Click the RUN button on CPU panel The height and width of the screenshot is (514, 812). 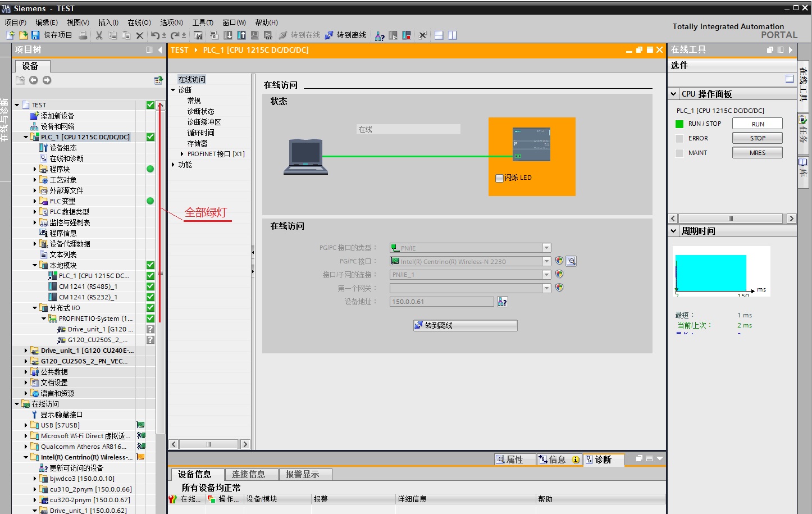click(758, 124)
